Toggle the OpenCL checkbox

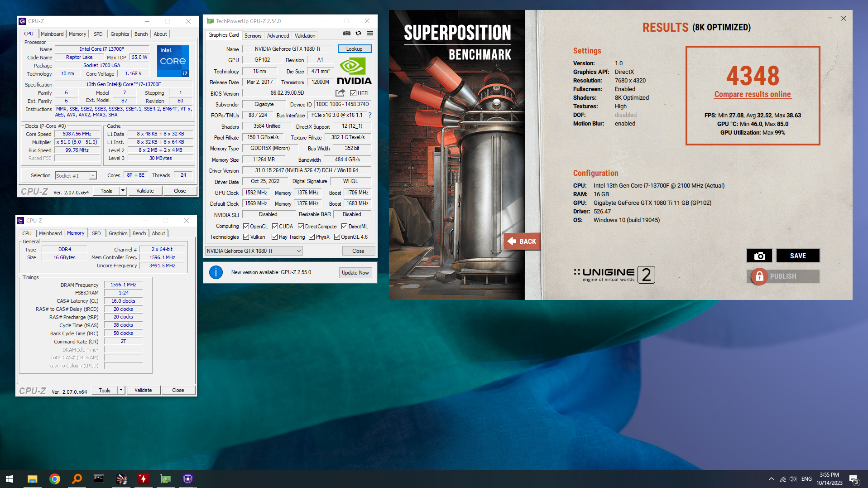[x=246, y=227]
